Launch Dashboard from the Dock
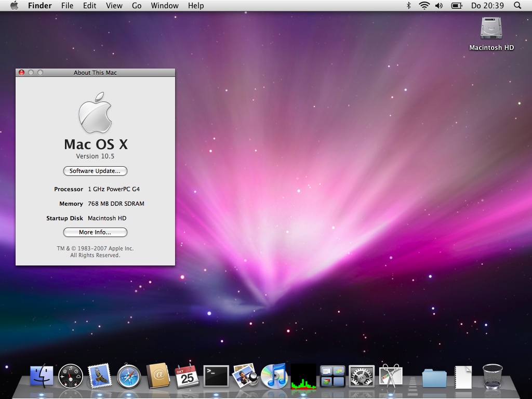532x399 pixels. (x=71, y=376)
